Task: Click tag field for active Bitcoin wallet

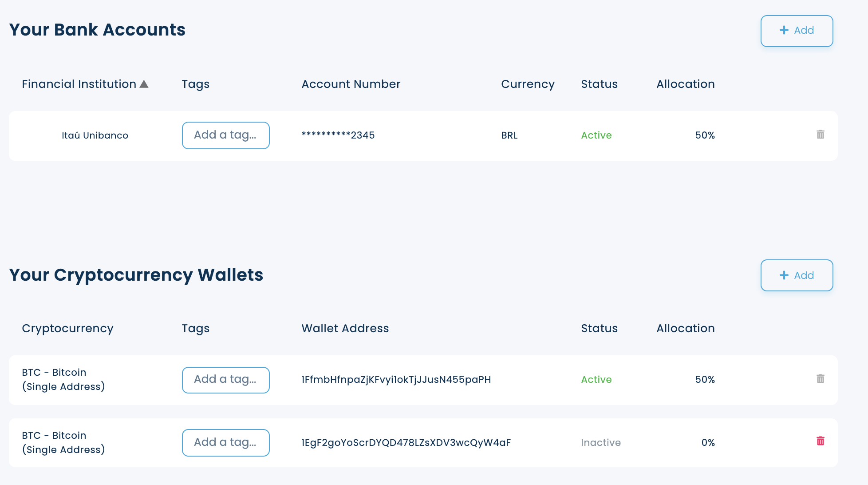Action: [x=225, y=380]
